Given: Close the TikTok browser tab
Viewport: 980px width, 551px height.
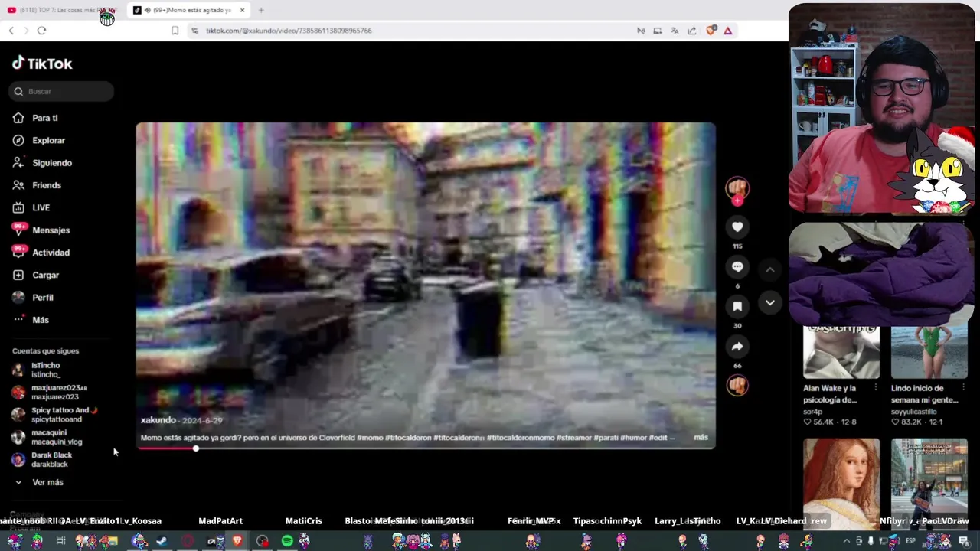Looking at the screenshot, I should (242, 10).
